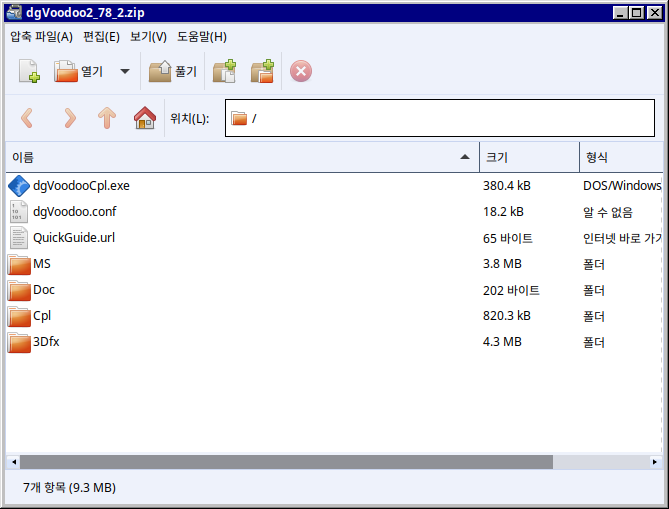Click the Cpl folder icon
669x509 pixels.
tap(19, 316)
